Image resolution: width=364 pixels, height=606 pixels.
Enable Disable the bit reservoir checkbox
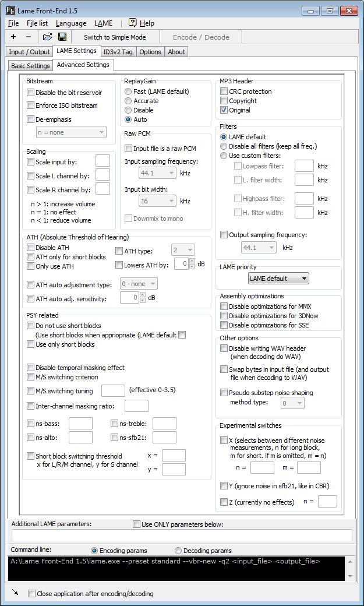click(x=30, y=93)
